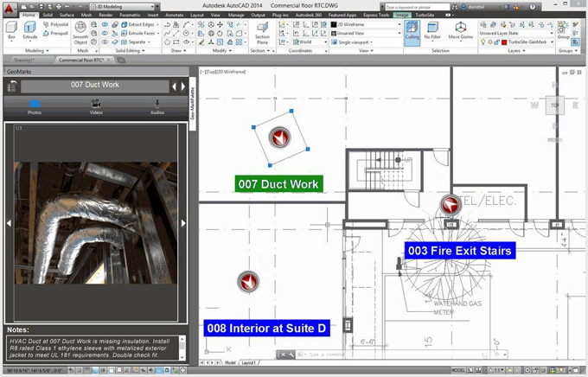The width and height of the screenshot is (588, 377).
Task: Open the TurboSite-GeoMark layer dropdown
Action: click(x=531, y=42)
